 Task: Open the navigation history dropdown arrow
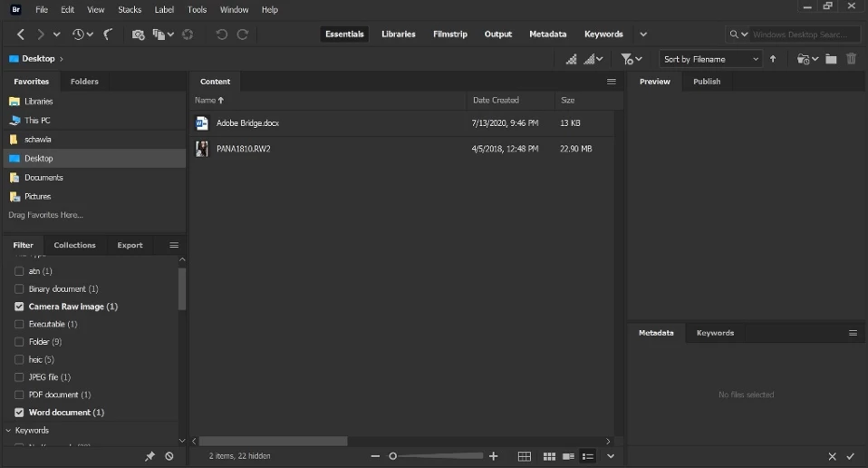pos(56,34)
